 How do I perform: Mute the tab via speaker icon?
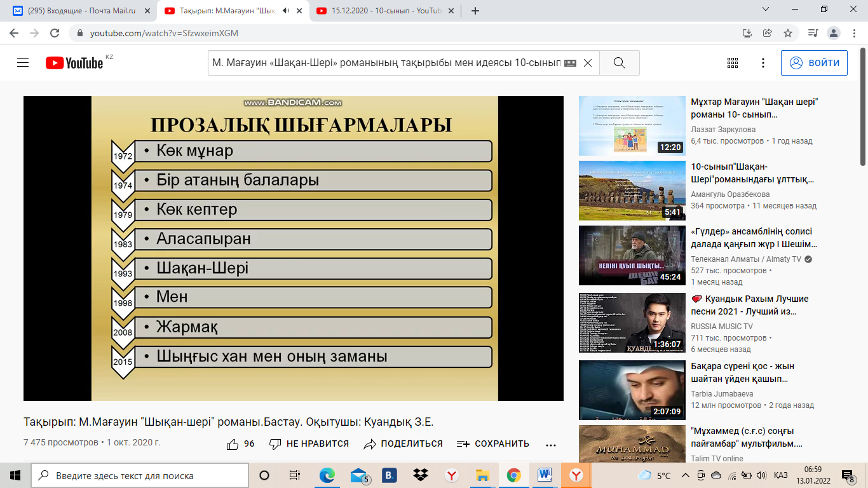(x=285, y=11)
